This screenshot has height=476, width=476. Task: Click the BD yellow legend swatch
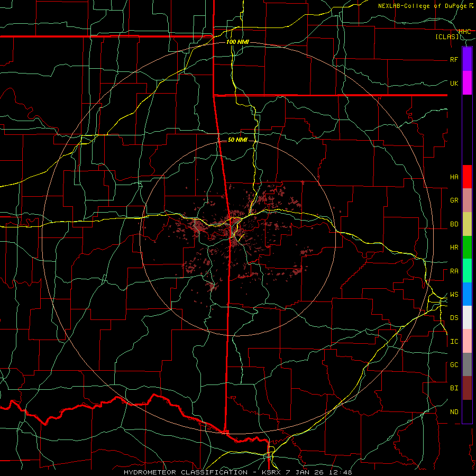(x=467, y=224)
